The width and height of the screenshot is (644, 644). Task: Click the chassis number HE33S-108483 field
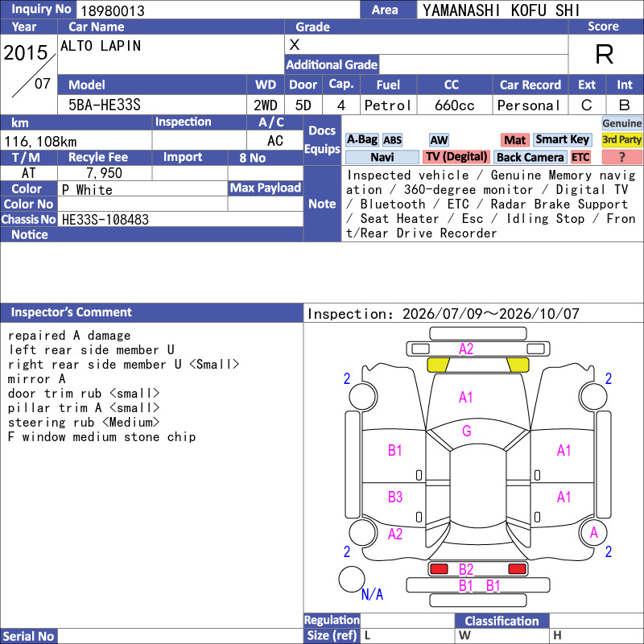coord(180,219)
